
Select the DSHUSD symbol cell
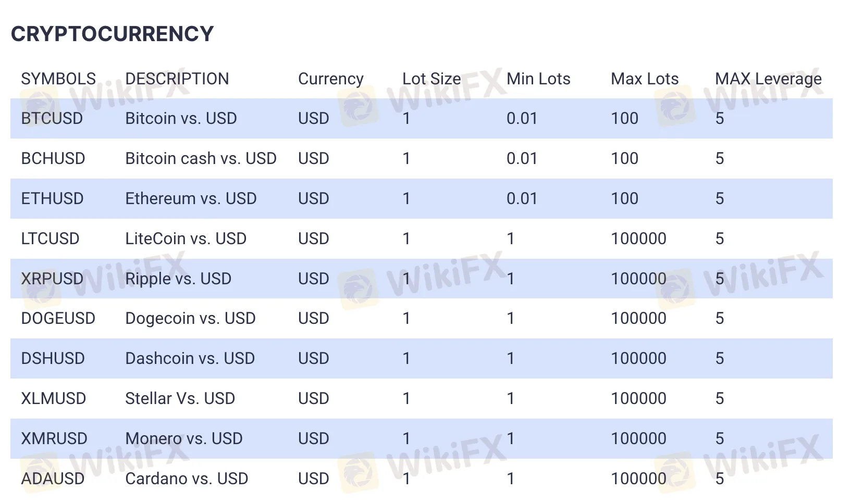[x=53, y=358]
